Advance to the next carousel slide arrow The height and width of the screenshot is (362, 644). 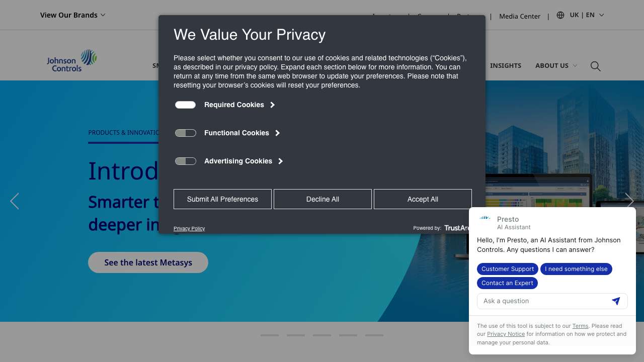pos(629,201)
